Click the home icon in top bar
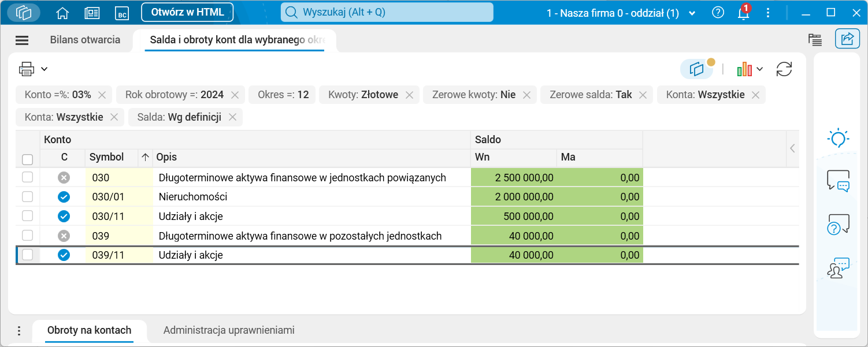 62,12
